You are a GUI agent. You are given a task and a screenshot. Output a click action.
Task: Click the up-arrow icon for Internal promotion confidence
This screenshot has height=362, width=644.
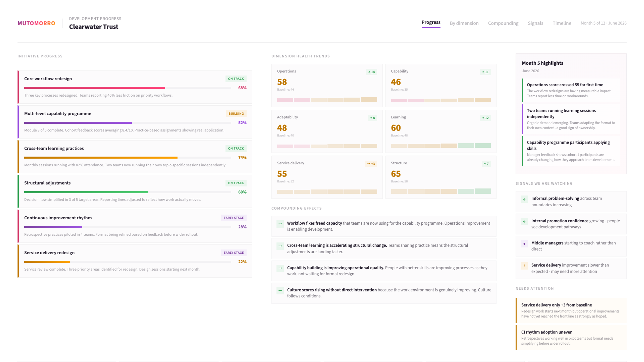pyautogui.click(x=524, y=222)
